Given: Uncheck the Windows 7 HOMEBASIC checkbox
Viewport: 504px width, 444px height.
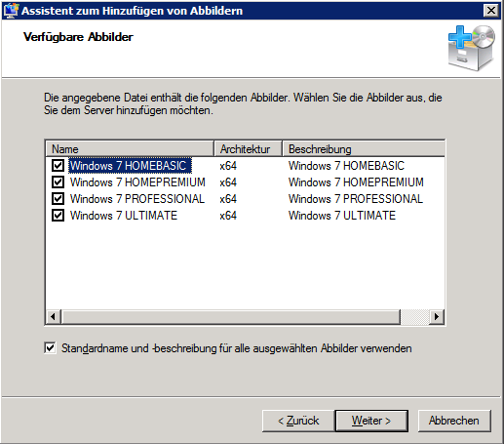Looking at the screenshot, I should click(x=58, y=165).
